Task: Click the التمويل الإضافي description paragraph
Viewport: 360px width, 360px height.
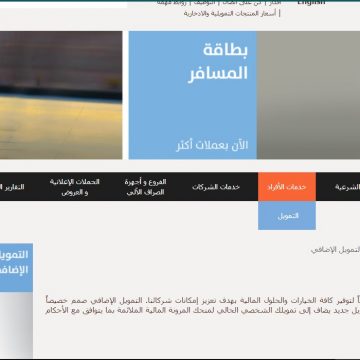Action: coord(203,305)
